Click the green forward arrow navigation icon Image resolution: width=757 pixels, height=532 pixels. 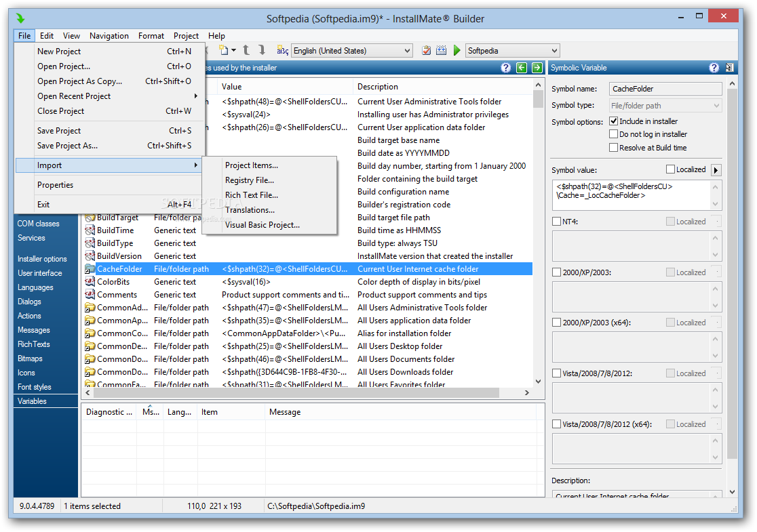[537, 68]
